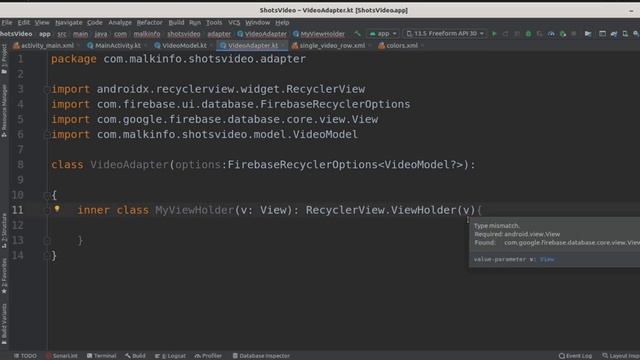Open the Analyze menu
The width and height of the screenshot is (640, 360).
[x=120, y=22]
